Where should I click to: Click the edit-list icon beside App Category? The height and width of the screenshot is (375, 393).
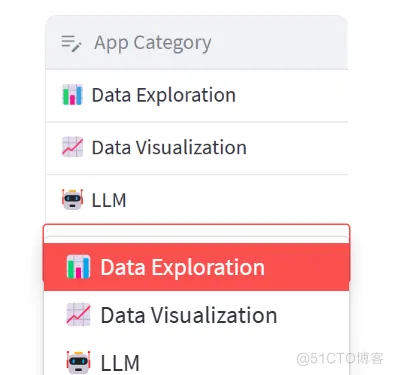(71, 43)
